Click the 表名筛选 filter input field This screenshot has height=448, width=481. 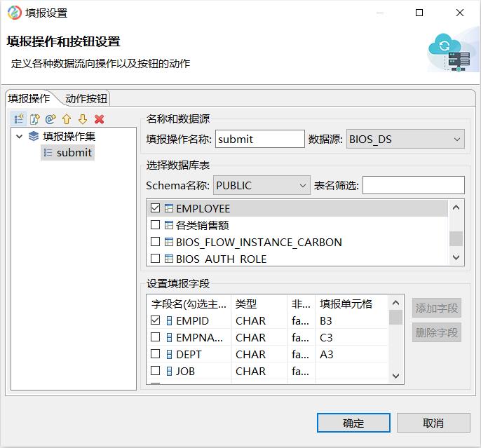(x=413, y=185)
